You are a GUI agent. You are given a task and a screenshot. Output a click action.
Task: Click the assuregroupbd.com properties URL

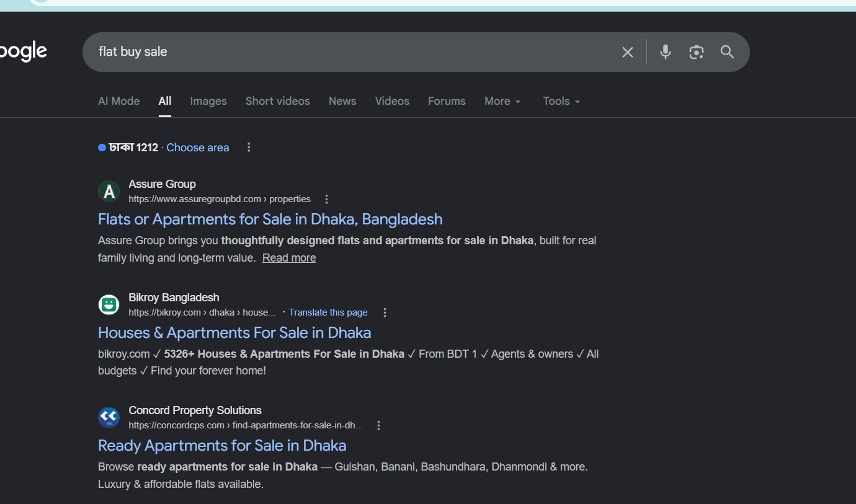(x=220, y=199)
